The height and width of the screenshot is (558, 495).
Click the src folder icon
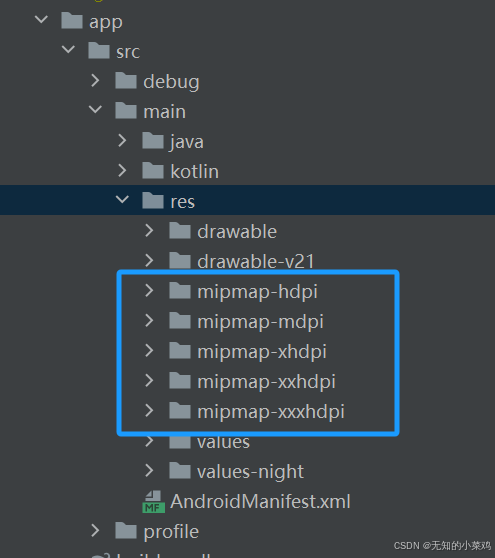pyautogui.click(x=99, y=50)
